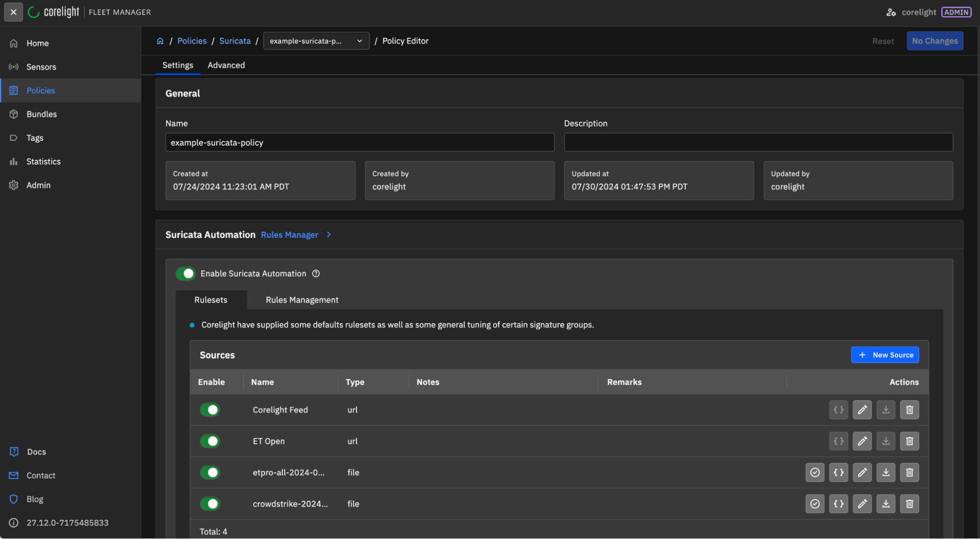980x539 pixels.
Task: Disable the crowdstrike source toggle
Action: click(x=210, y=504)
